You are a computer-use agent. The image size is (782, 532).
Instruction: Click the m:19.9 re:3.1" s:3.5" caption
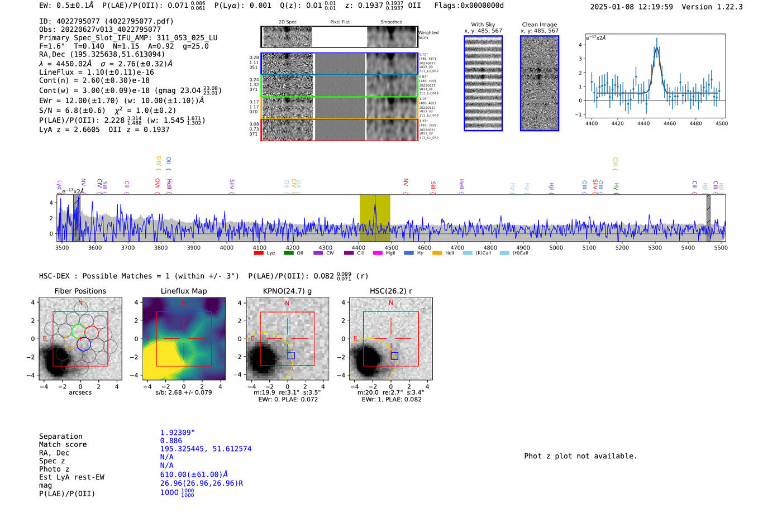(287, 392)
